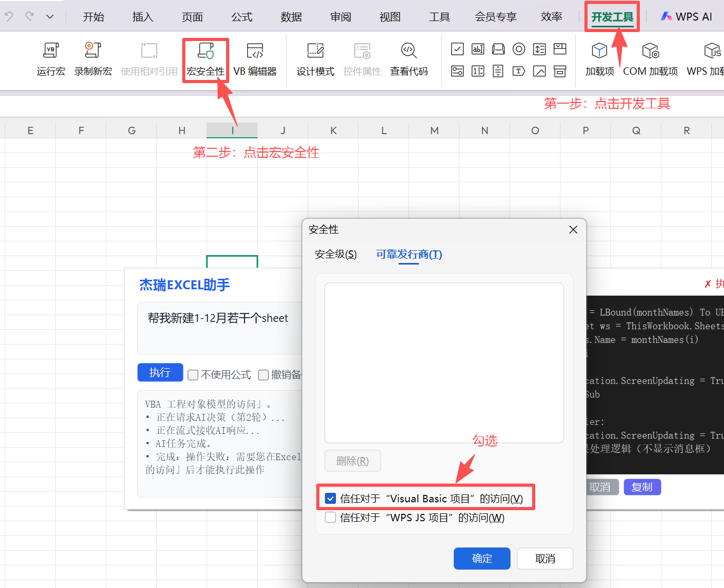Screen dimensions: 724x588
Task: Confirm the dialog with 确定
Action: tap(482, 559)
